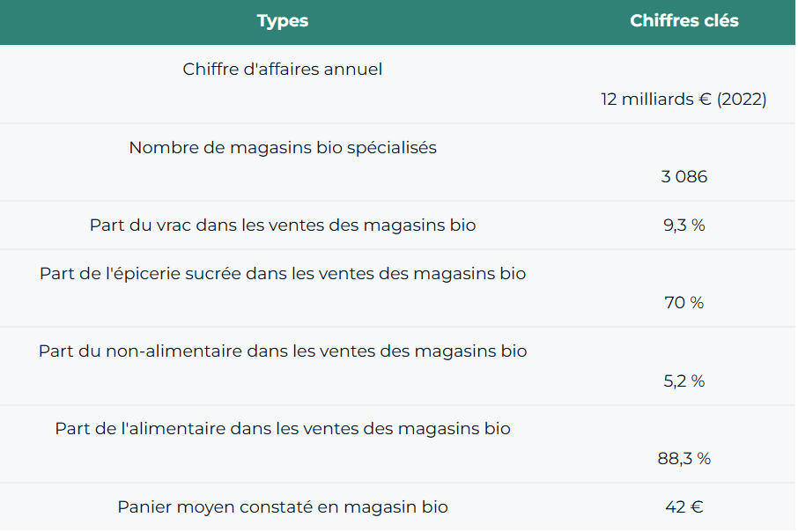Image resolution: width=798 pixels, height=532 pixels.
Task: Select 'Nombre de magasins bio spécialisés' text
Action: coord(283,148)
